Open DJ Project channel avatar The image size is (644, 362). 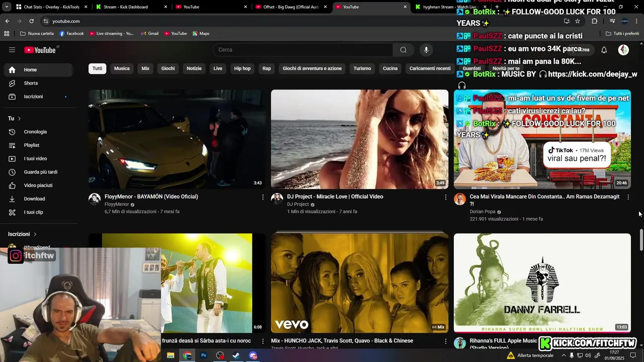point(277,199)
